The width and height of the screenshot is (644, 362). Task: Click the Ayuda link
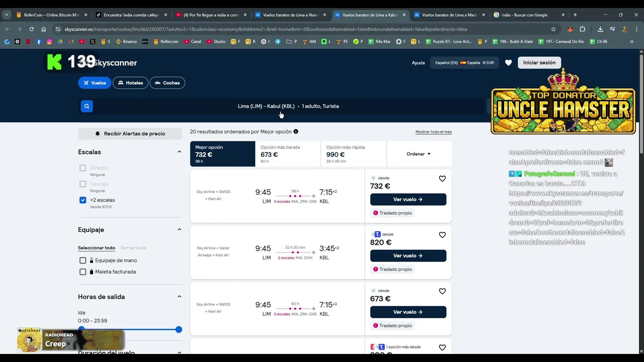(x=418, y=63)
